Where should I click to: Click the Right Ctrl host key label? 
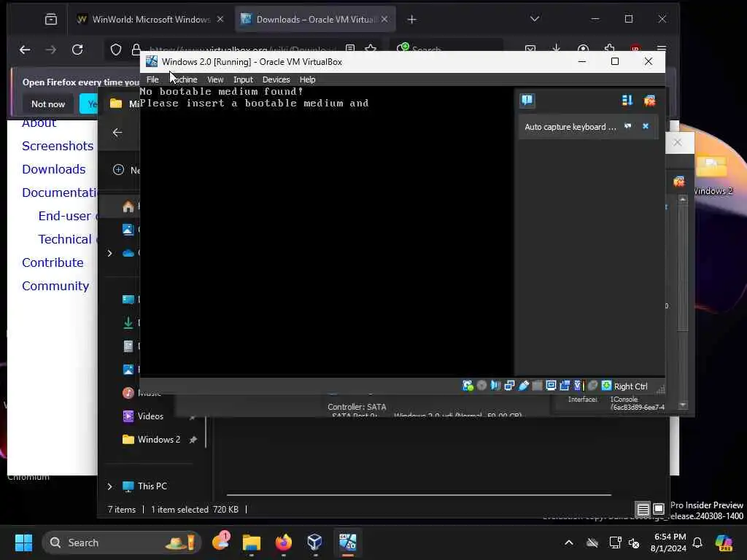click(x=630, y=386)
